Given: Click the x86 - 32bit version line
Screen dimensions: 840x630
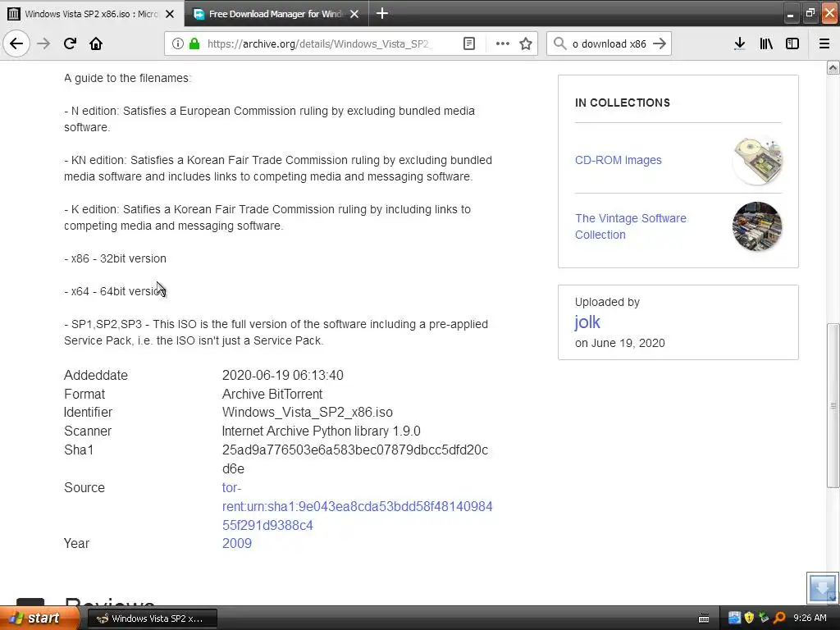Looking at the screenshot, I should click(115, 258).
